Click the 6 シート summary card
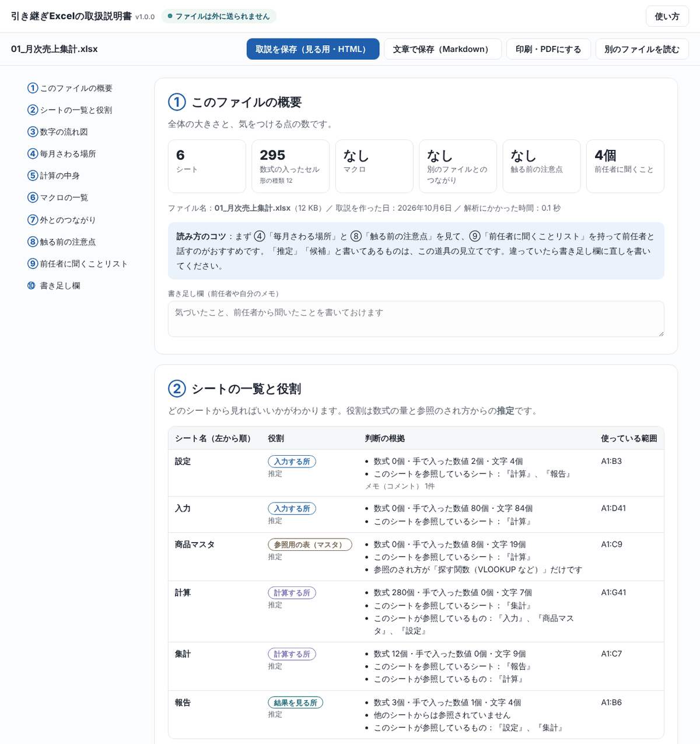The width and height of the screenshot is (700, 744). [x=207, y=166]
